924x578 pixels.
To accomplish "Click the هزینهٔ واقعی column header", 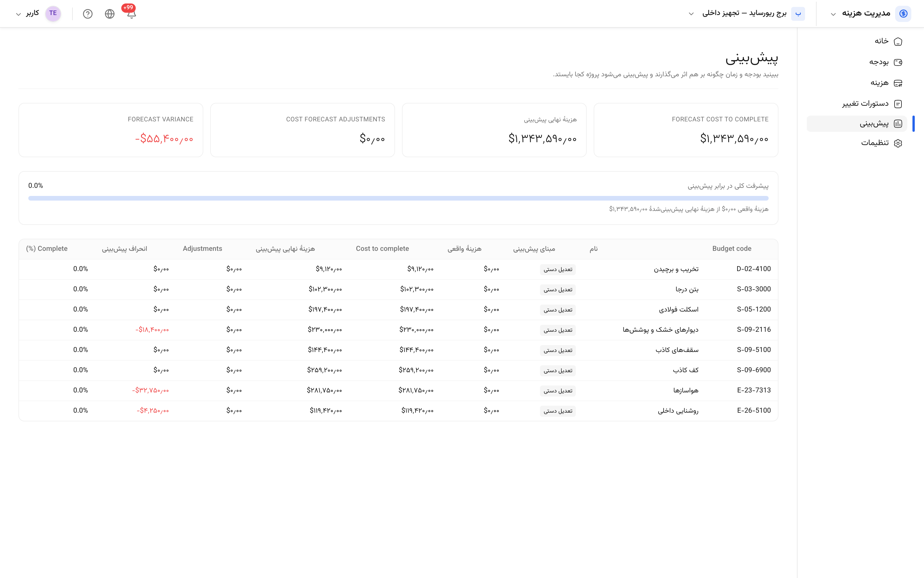I will (464, 249).
